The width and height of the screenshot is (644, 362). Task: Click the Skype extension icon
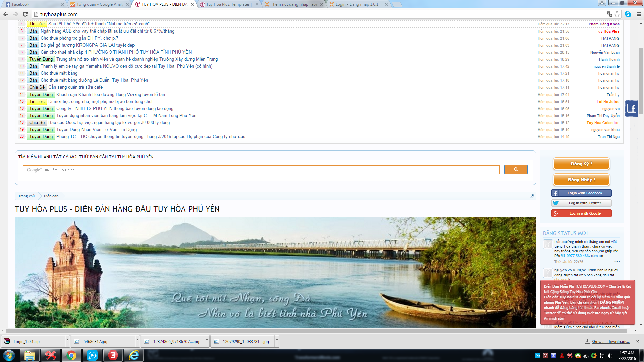[628, 14]
